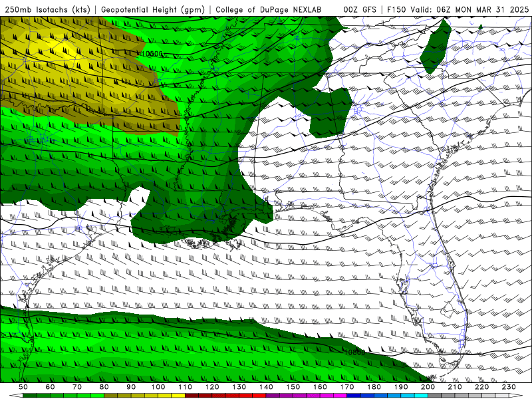Click the 160 value on the legend scale
532x399 pixels.
(320, 387)
